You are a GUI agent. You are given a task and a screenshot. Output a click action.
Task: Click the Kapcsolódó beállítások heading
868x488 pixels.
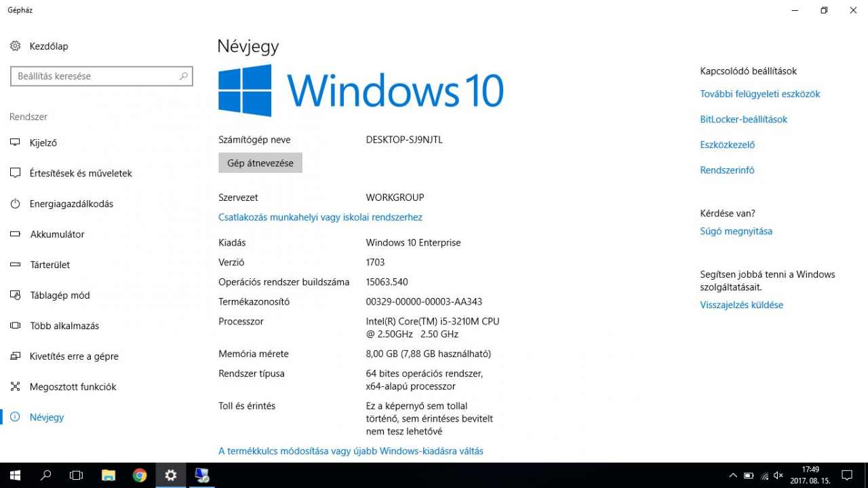tap(749, 71)
